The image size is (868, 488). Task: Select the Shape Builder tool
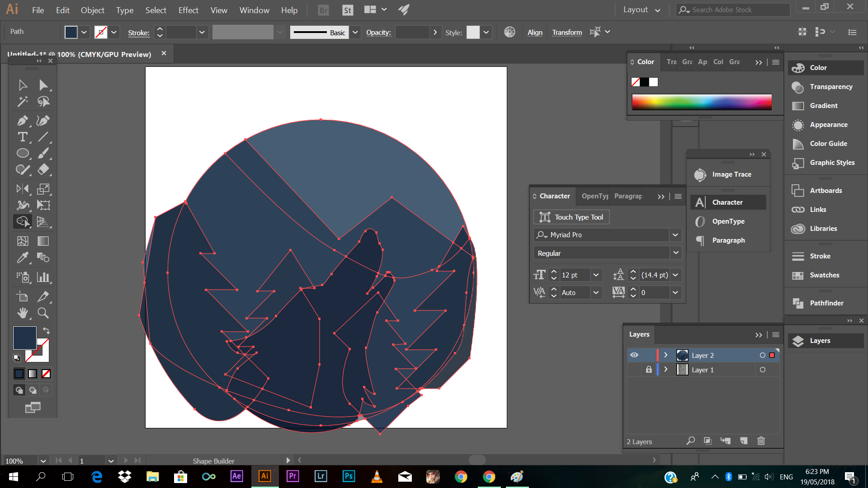pos(23,222)
